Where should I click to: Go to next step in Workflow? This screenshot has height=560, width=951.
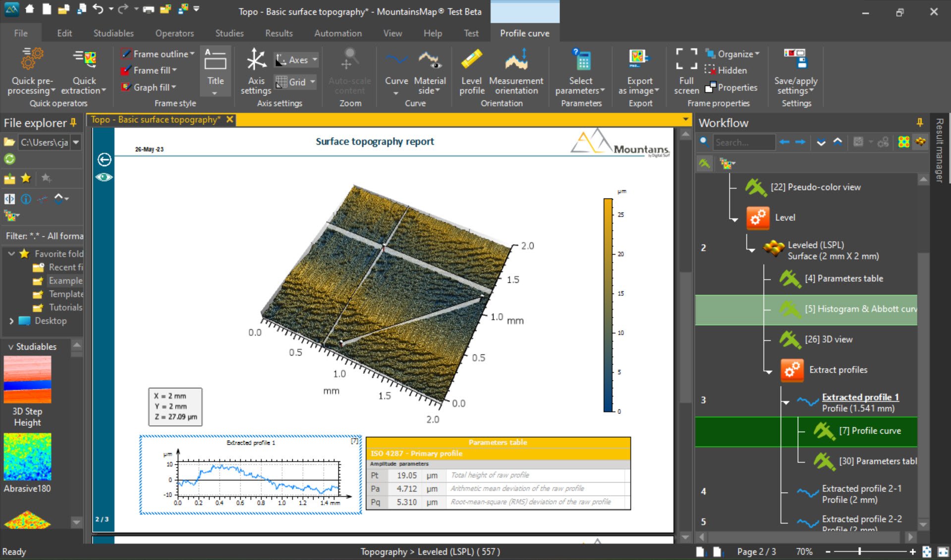click(800, 142)
